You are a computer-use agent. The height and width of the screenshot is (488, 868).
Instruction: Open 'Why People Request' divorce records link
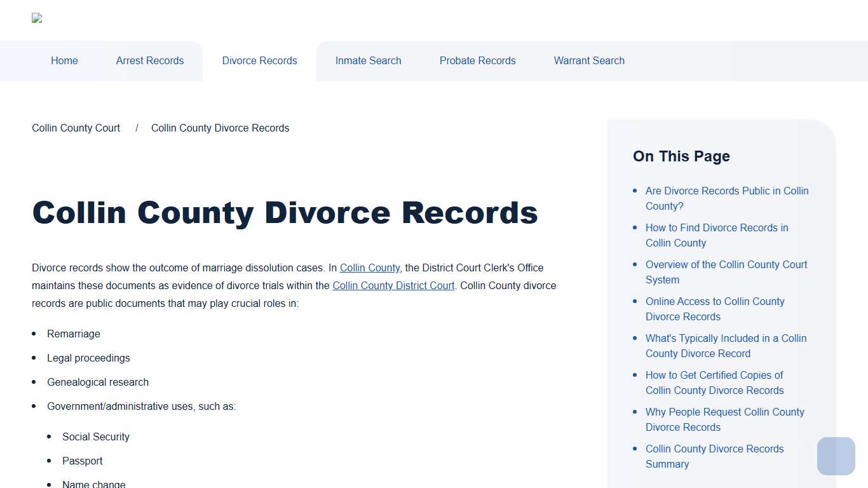coord(725,419)
